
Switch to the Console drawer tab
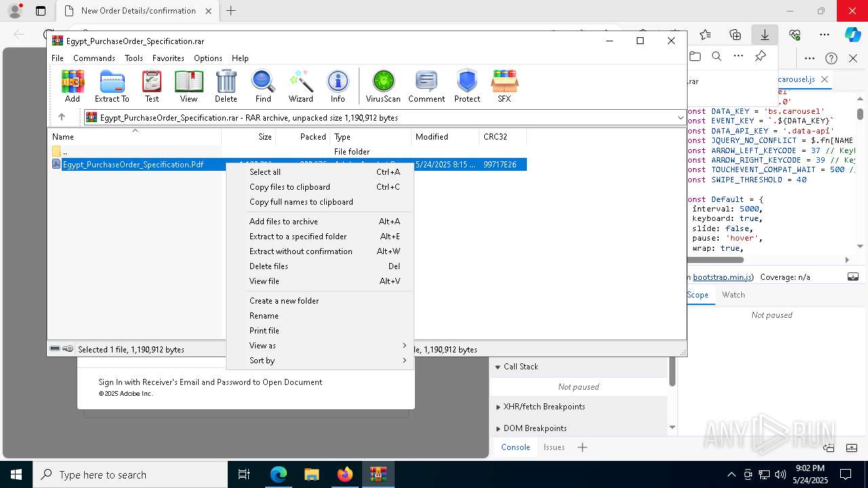(x=515, y=447)
